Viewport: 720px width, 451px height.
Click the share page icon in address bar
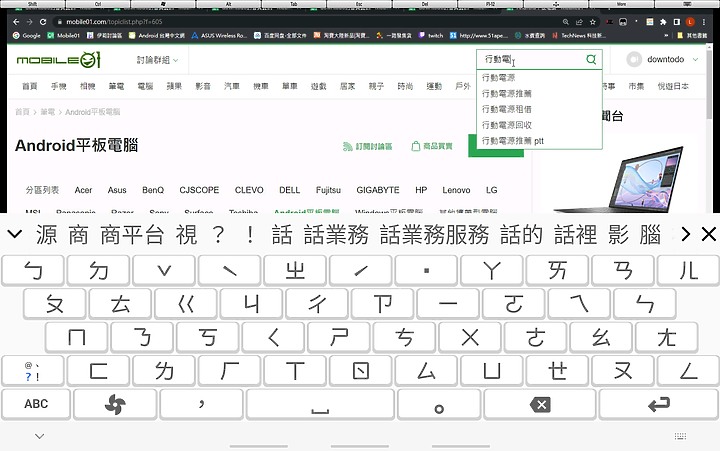579,22
